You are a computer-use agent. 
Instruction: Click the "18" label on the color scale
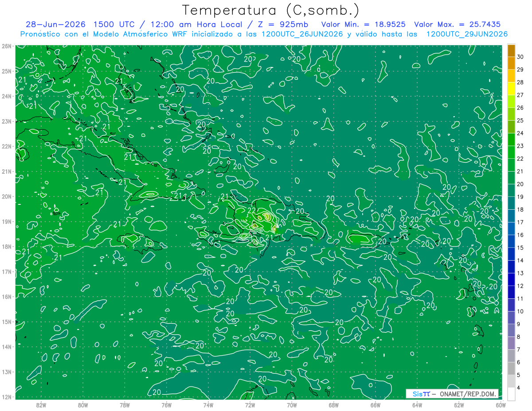coord(520,209)
